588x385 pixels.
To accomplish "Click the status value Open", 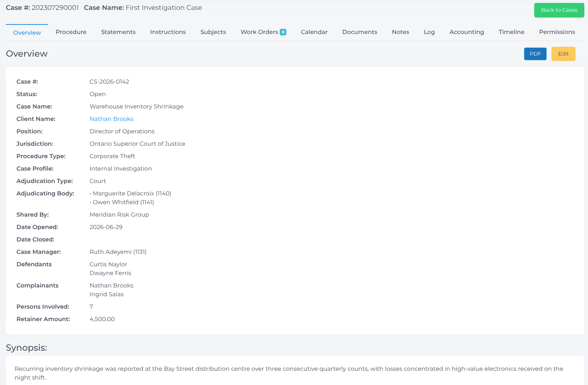I will (98, 94).
